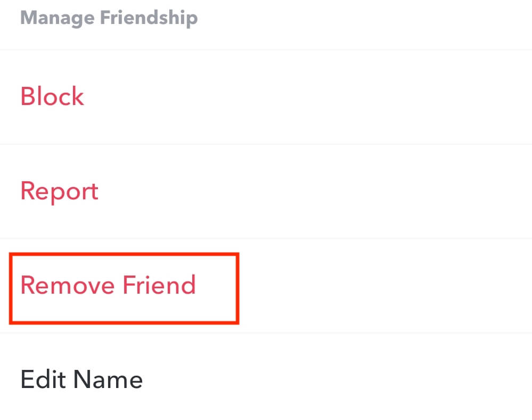532x420 pixels.
Task: Click the word Remove in Remove Friend
Action: 68,285
